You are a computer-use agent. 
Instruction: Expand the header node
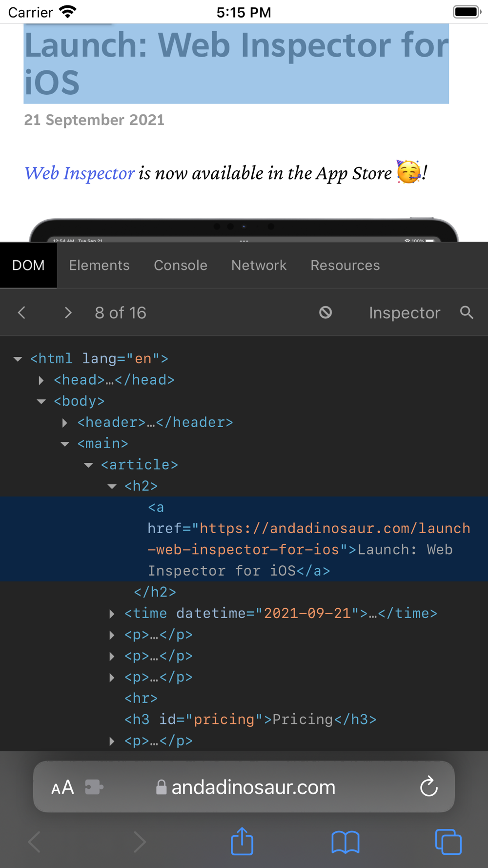pyautogui.click(x=65, y=423)
